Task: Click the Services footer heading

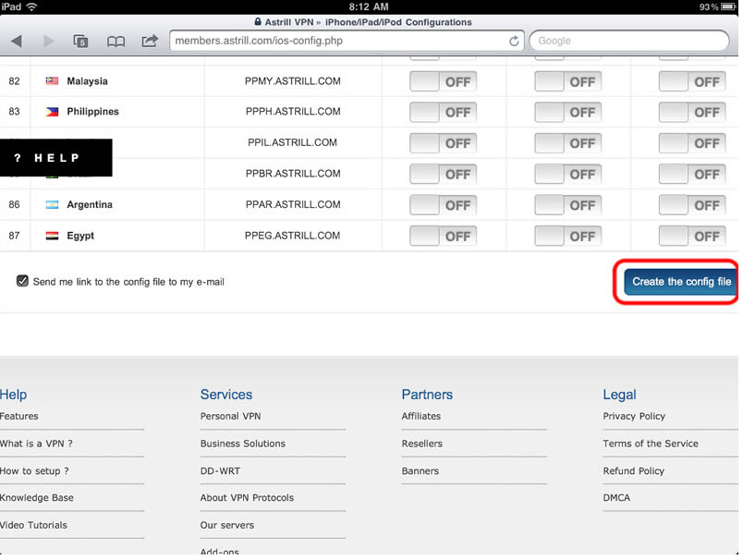Action: pyautogui.click(x=226, y=395)
